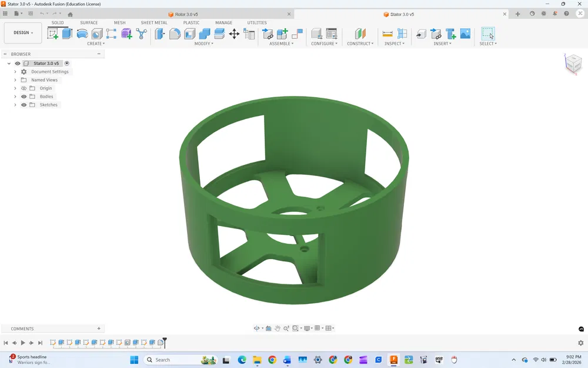The height and width of the screenshot is (368, 588).
Task: Select the Hole tool
Action: [97, 34]
